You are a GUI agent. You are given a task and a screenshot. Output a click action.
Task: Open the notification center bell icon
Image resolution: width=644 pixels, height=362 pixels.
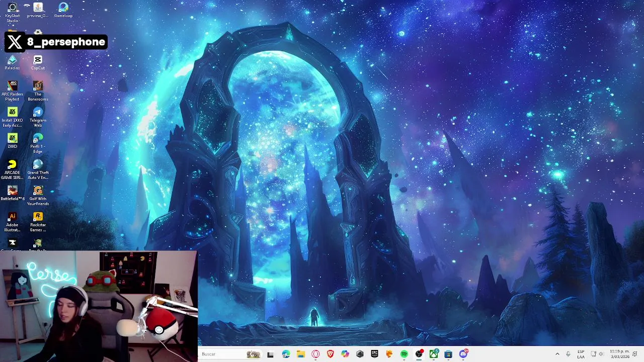635,354
